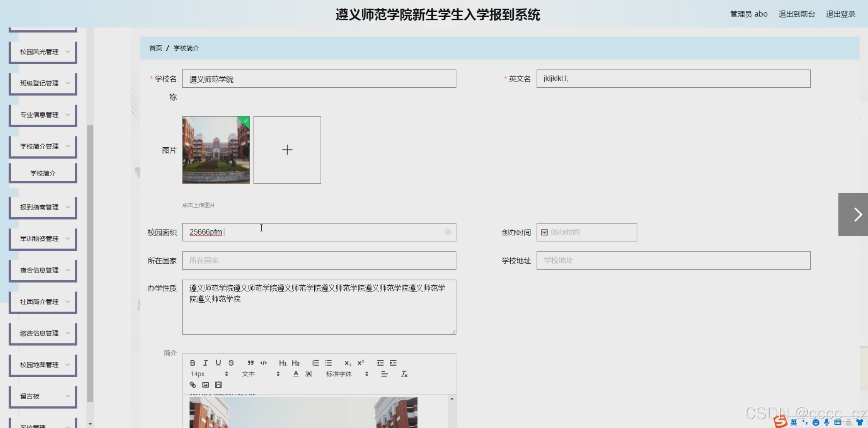Click the plus box to upload image
Viewport: 868px width, 428px height.
[x=287, y=150]
